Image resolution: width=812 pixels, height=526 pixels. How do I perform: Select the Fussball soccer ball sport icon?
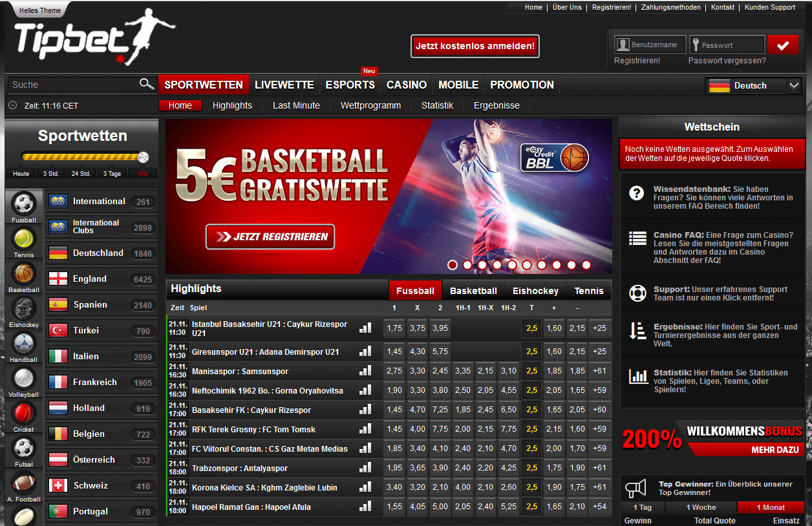pyautogui.click(x=24, y=204)
